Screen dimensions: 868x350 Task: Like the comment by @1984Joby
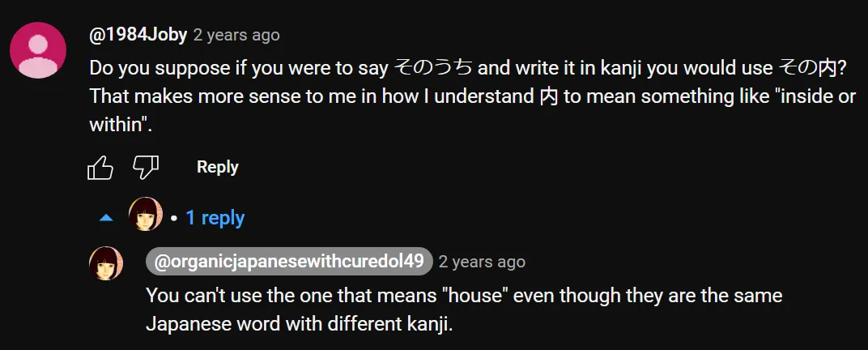[100, 168]
